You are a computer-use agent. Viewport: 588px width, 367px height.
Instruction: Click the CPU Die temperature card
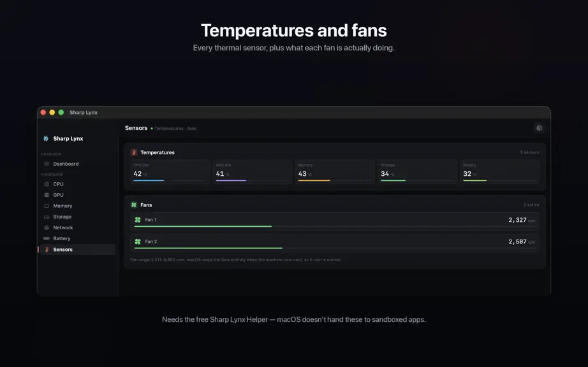(x=170, y=172)
